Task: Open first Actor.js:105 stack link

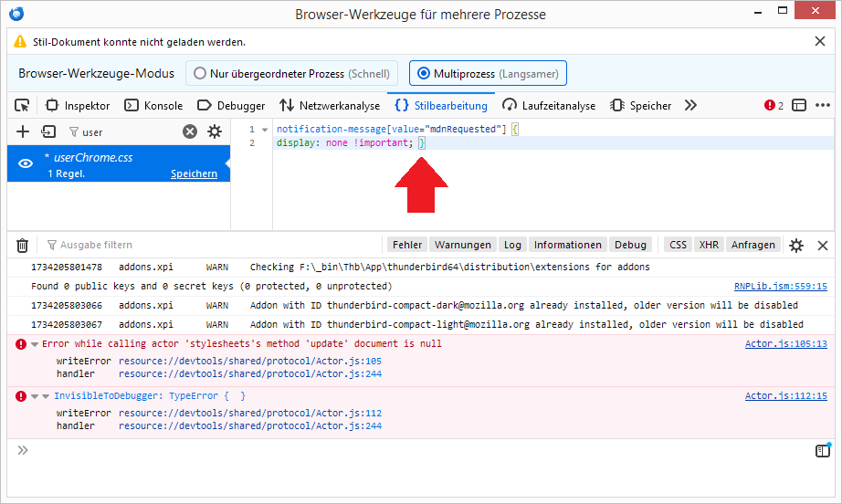Action: pos(249,361)
